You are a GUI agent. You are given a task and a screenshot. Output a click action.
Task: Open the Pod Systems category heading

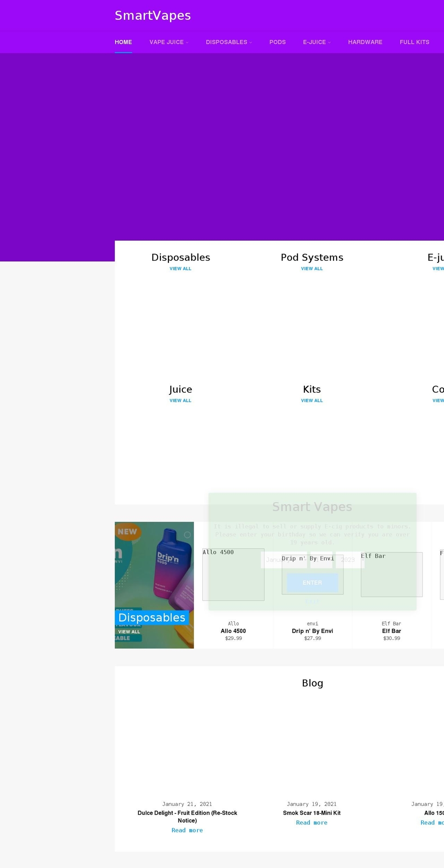point(312,257)
